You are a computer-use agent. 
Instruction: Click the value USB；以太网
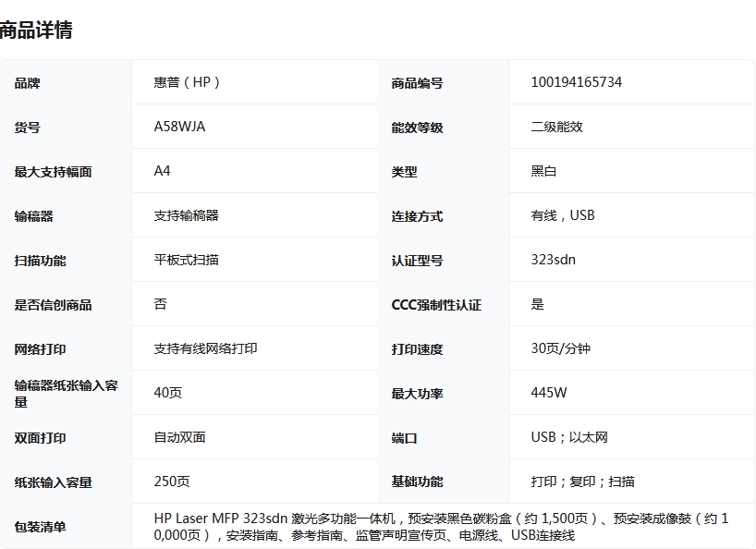tap(569, 437)
